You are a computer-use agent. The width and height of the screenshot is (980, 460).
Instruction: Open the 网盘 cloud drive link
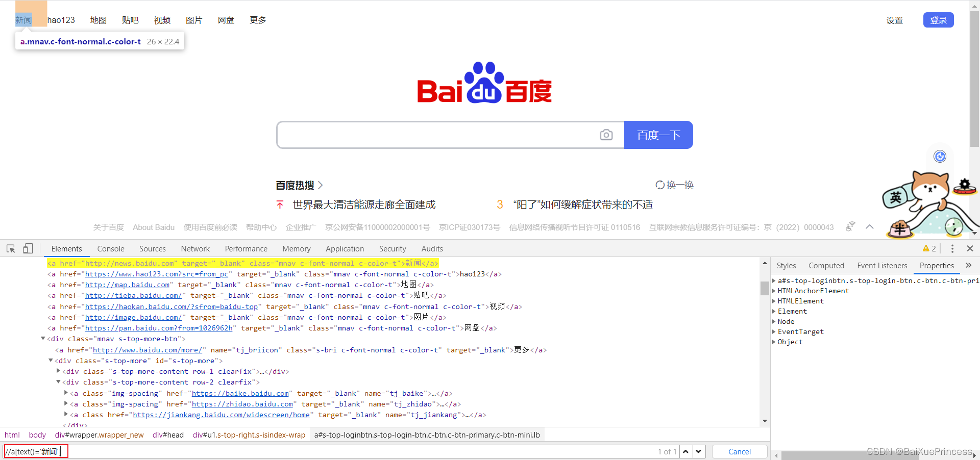[226, 20]
